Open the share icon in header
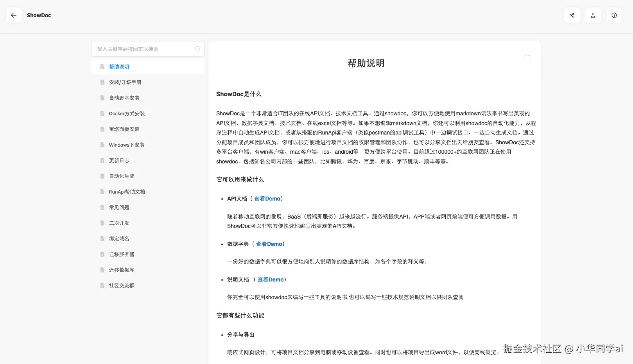Image resolution: width=633 pixels, height=364 pixels. (x=572, y=15)
